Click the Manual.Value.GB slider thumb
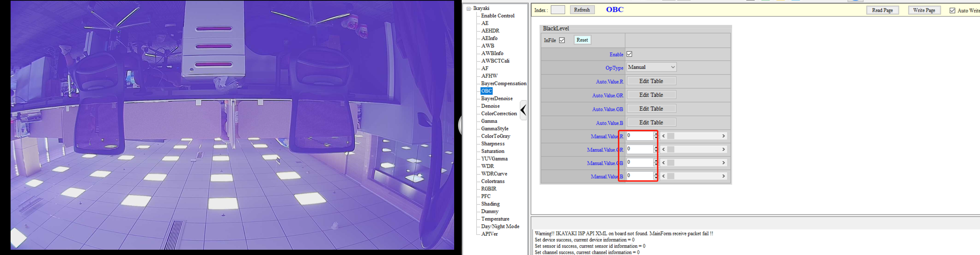Screen dimensions: 980x255 click(x=671, y=163)
